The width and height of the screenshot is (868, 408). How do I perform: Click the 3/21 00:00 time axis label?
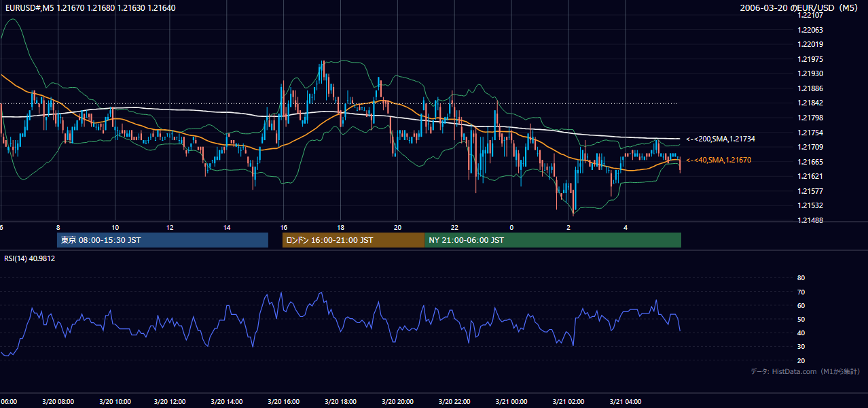tap(511, 401)
